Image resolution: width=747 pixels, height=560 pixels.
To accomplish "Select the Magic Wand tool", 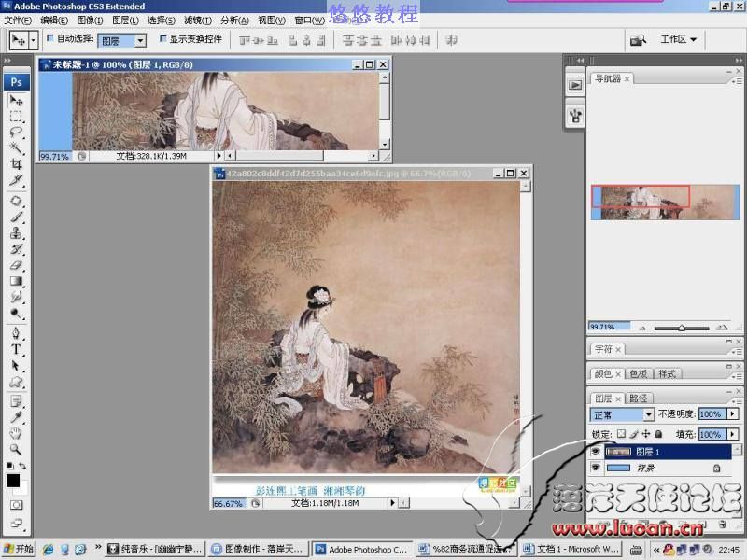I will click(x=16, y=147).
